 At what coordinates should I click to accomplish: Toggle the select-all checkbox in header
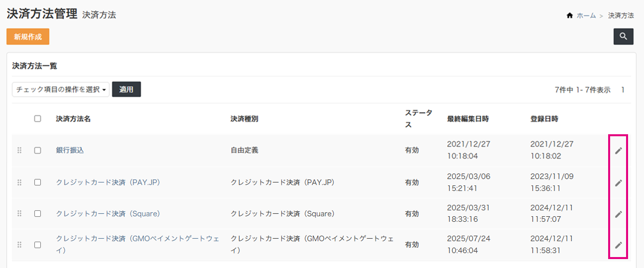point(37,119)
